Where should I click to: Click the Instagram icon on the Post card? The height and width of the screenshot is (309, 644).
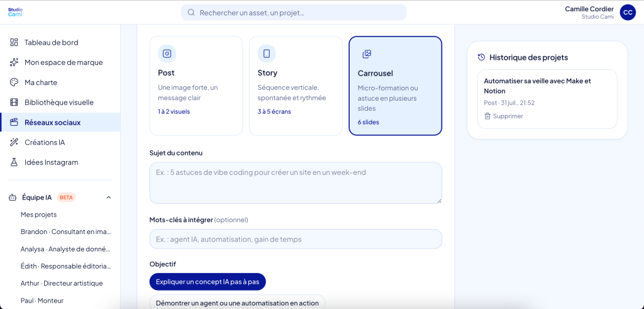point(167,53)
